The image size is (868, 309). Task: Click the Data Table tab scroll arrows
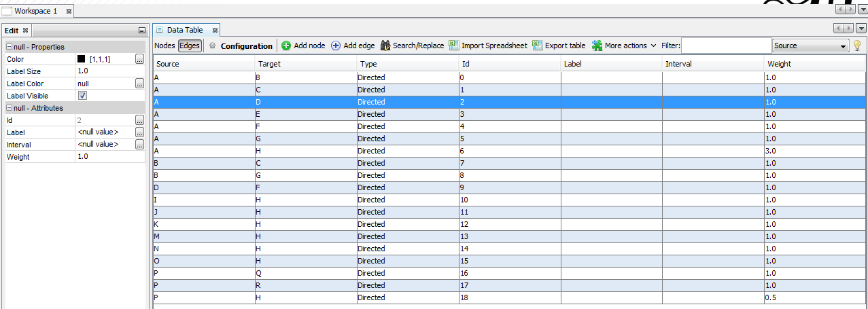pyautogui.click(x=844, y=29)
